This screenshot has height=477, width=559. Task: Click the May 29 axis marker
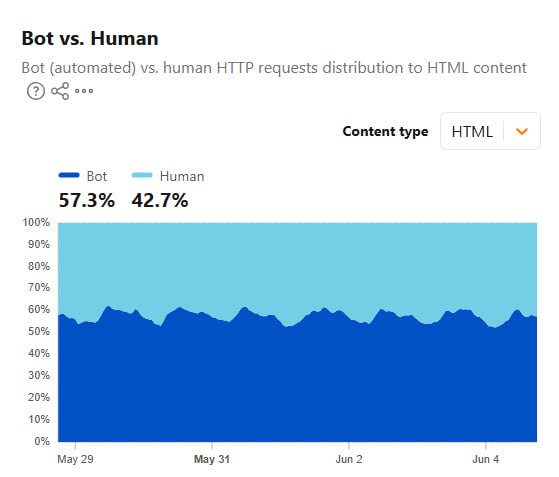click(x=75, y=459)
